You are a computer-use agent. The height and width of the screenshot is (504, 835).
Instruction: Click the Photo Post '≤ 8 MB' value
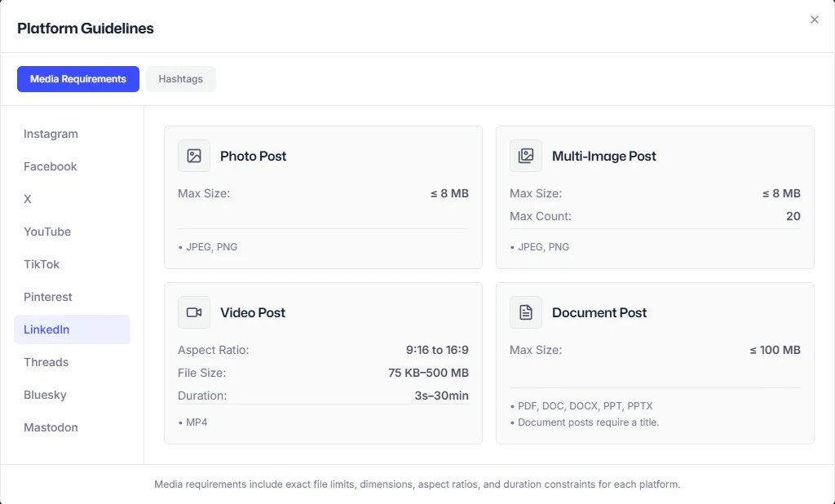pyautogui.click(x=450, y=193)
